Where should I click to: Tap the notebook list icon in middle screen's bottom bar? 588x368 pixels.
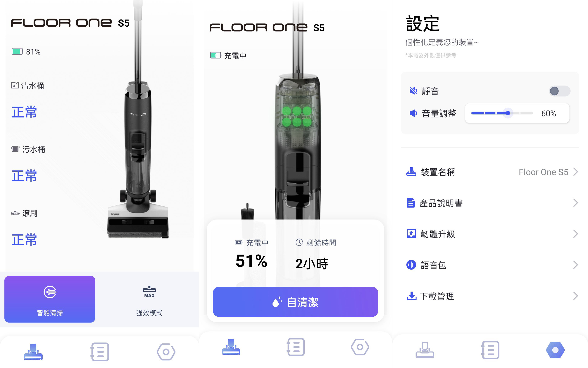(296, 347)
